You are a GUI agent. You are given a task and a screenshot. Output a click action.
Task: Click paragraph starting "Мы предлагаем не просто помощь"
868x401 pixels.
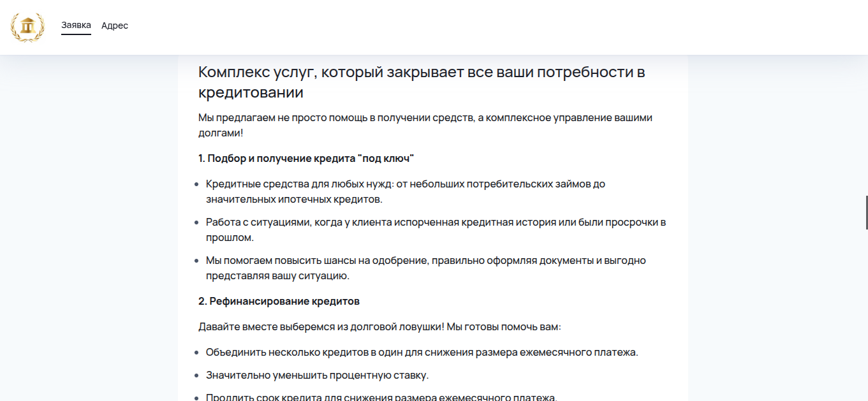coord(425,126)
